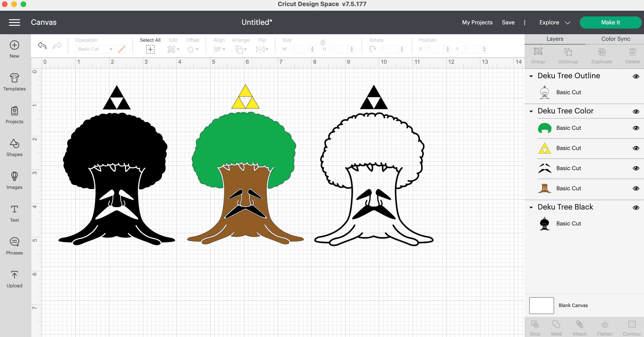This screenshot has width=644, height=337.
Task: Click the Blank Canvas color swatch
Action: coord(541,305)
